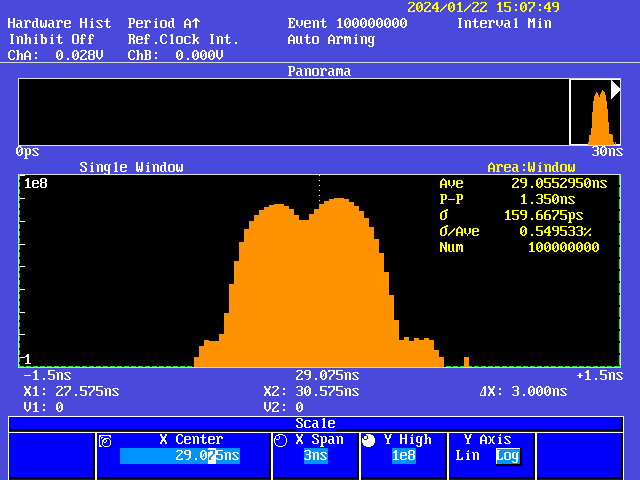Click the small orange histogram in Panorama
The height and width of the screenshot is (480, 640).
coord(599,118)
